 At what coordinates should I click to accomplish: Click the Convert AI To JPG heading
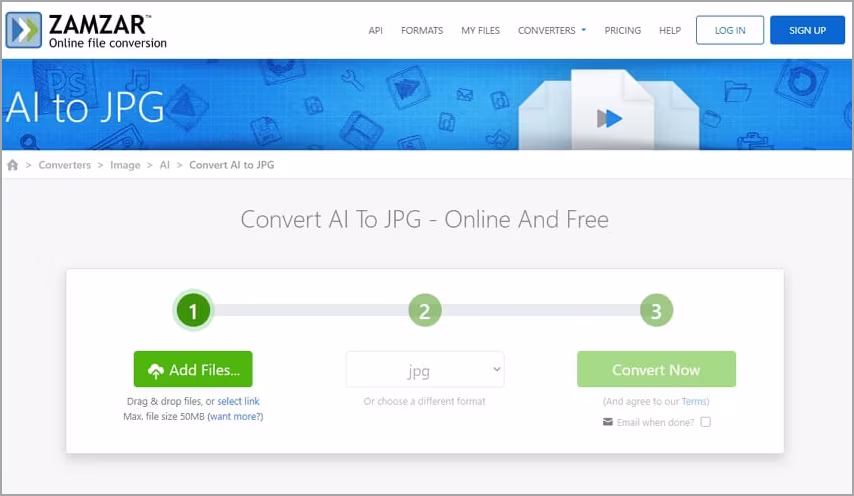425,219
